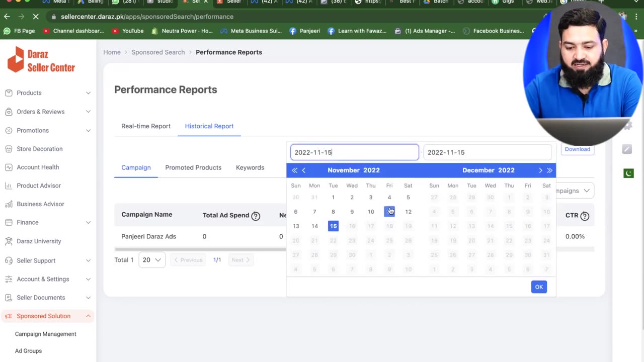Open the page size dropdown showing 20
The width and height of the screenshot is (644, 362).
tap(151, 260)
